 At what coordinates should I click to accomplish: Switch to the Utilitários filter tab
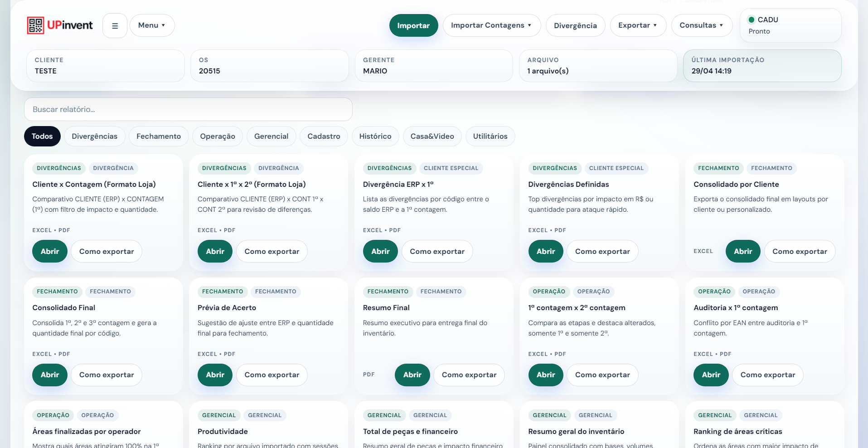click(x=490, y=136)
